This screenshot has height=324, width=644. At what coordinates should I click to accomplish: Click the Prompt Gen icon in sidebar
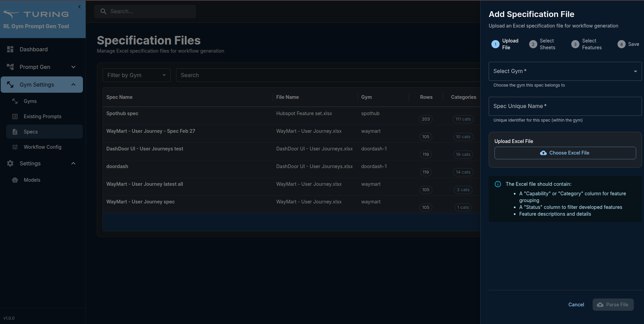(x=10, y=67)
